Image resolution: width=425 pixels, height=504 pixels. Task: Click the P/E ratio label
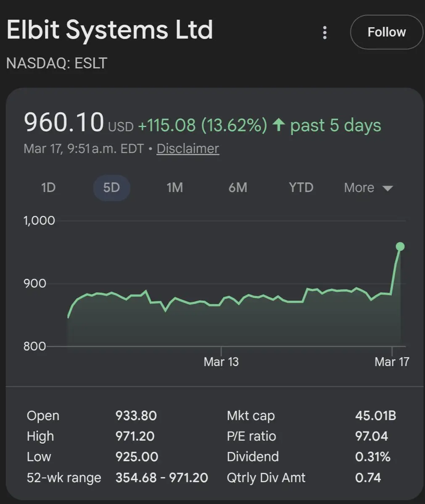(x=251, y=436)
